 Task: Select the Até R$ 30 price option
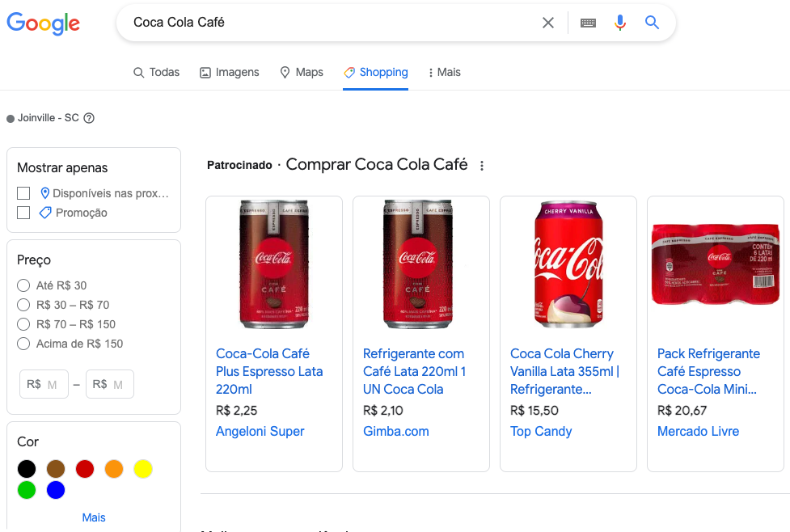(23, 285)
